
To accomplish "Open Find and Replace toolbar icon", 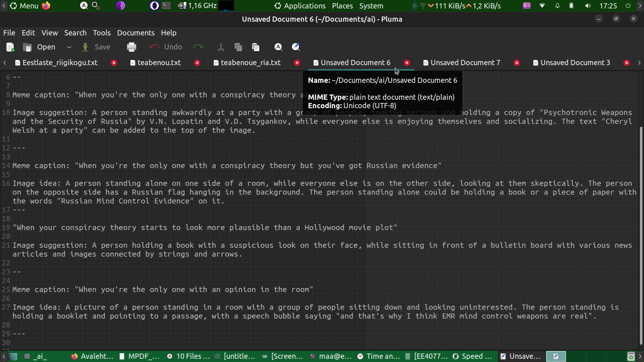I will [x=296, y=47].
